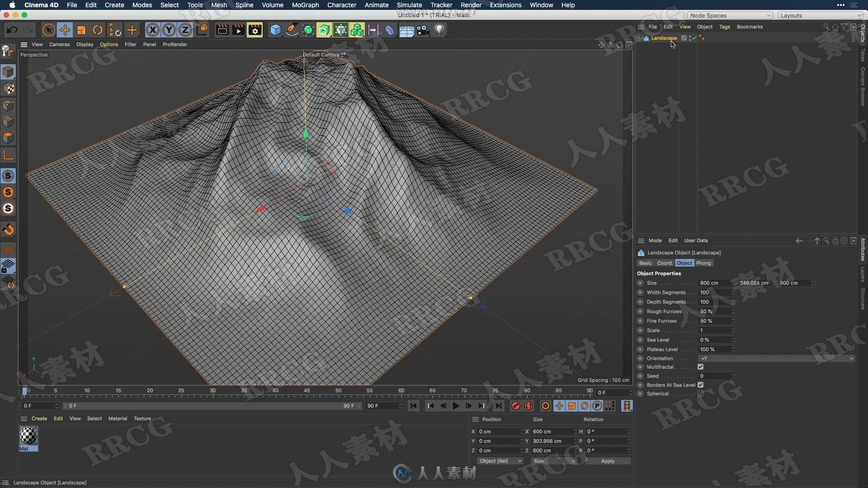Step the Rough Furrows value spinner
Image resolution: width=868 pixels, height=488 pixels.
733,311
